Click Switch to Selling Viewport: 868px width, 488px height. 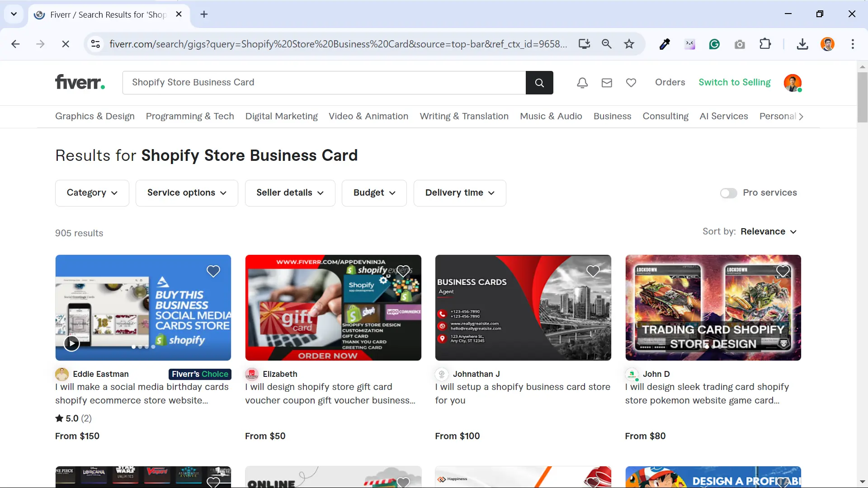click(x=734, y=82)
